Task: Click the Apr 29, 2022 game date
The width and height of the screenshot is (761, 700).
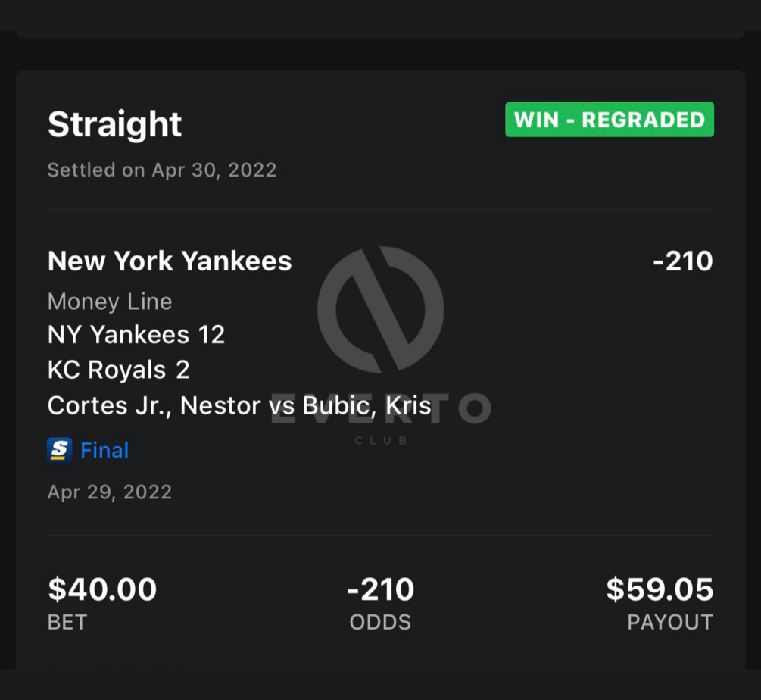Action: (x=110, y=492)
